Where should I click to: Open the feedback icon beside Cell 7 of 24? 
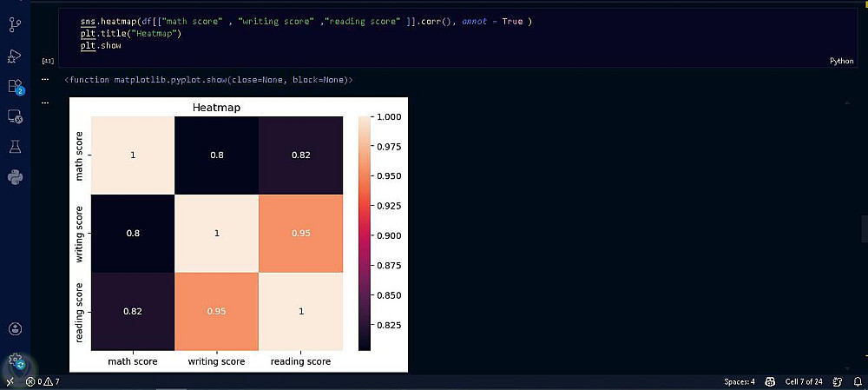click(x=838, y=381)
